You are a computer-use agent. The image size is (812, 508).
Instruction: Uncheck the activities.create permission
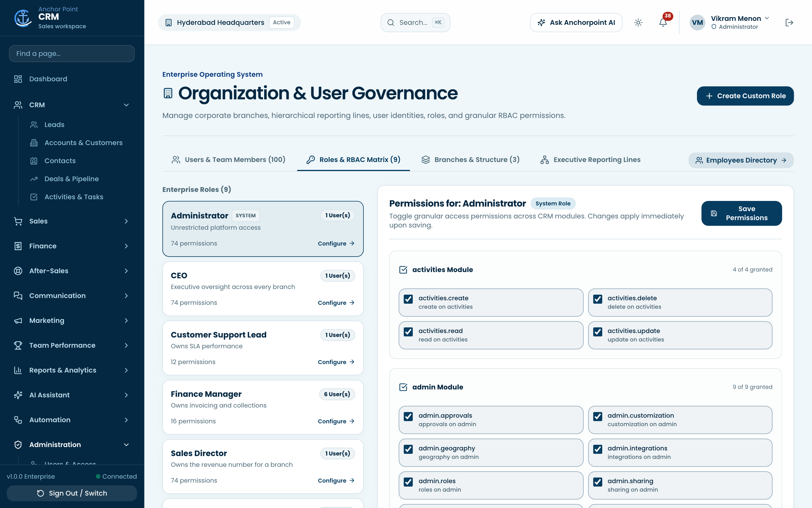point(408,299)
